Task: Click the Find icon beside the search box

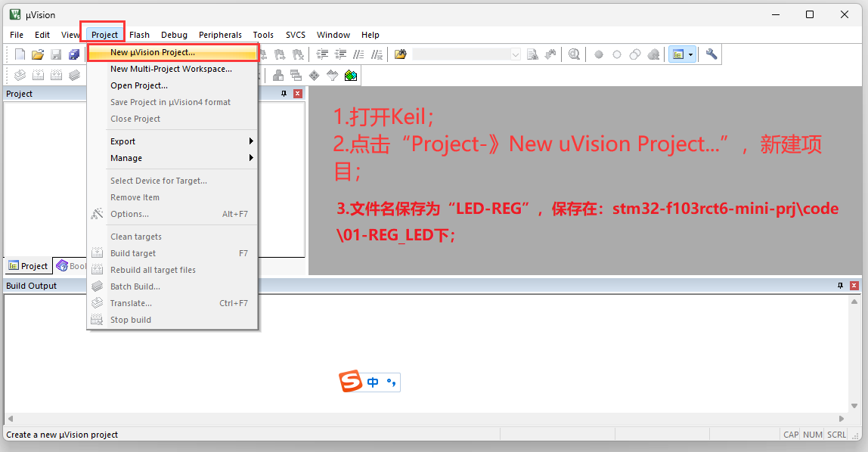Action: click(x=532, y=54)
